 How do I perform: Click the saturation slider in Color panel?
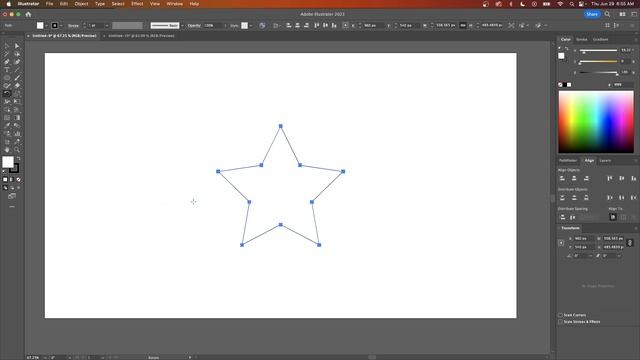pyautogui.click(x=598, y=61)
